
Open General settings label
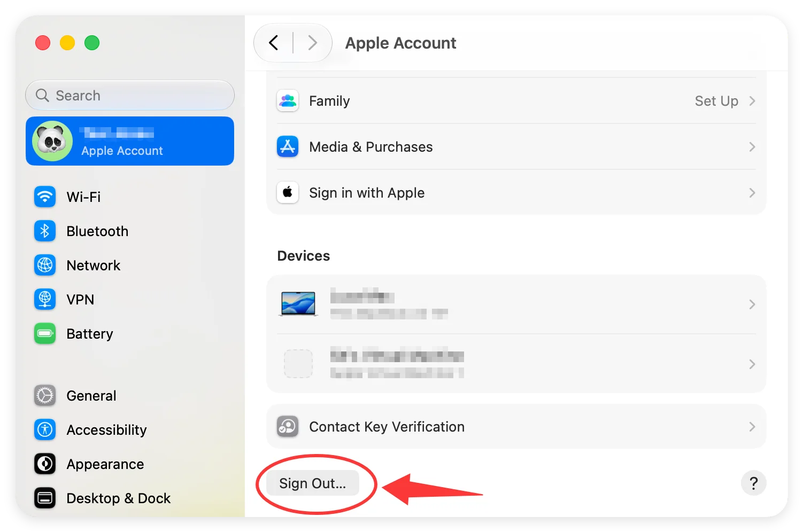click(91, 396)
